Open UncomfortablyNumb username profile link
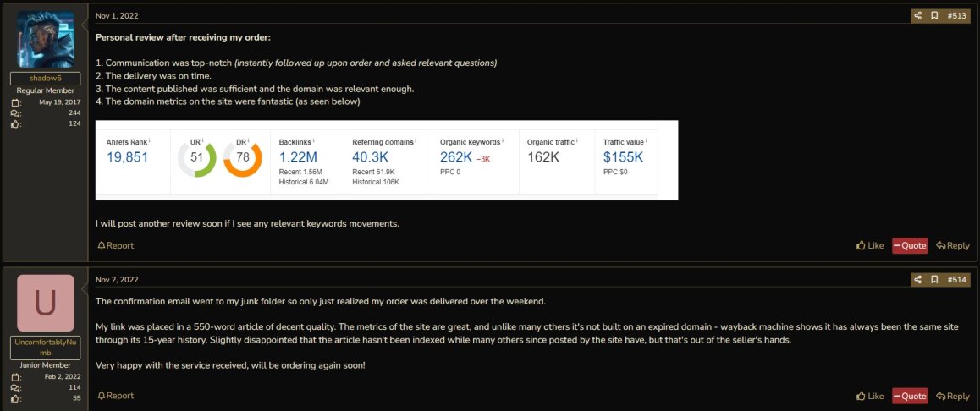This screenshot has width=980, height=411. click(x=45, y=348)
